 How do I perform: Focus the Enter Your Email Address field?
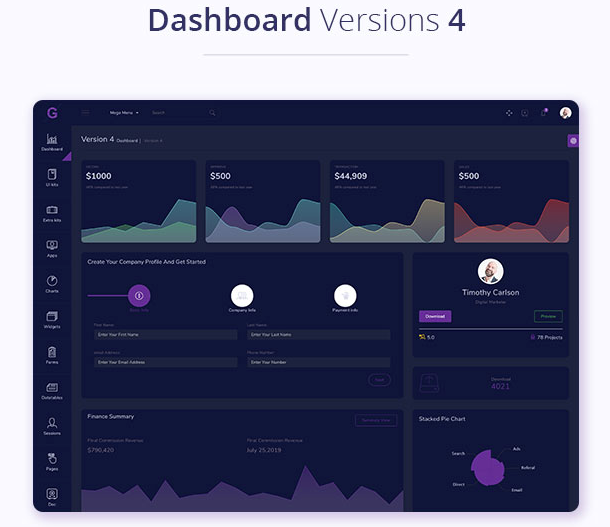(165, 362)
